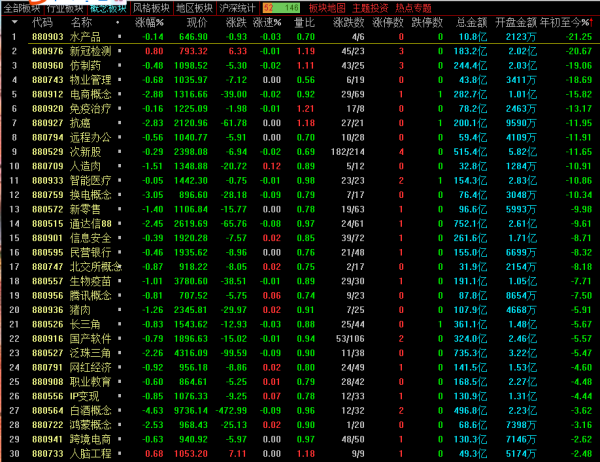Go to the 地区板块 tab
The image size is (600, 462).
pos(193,7)
